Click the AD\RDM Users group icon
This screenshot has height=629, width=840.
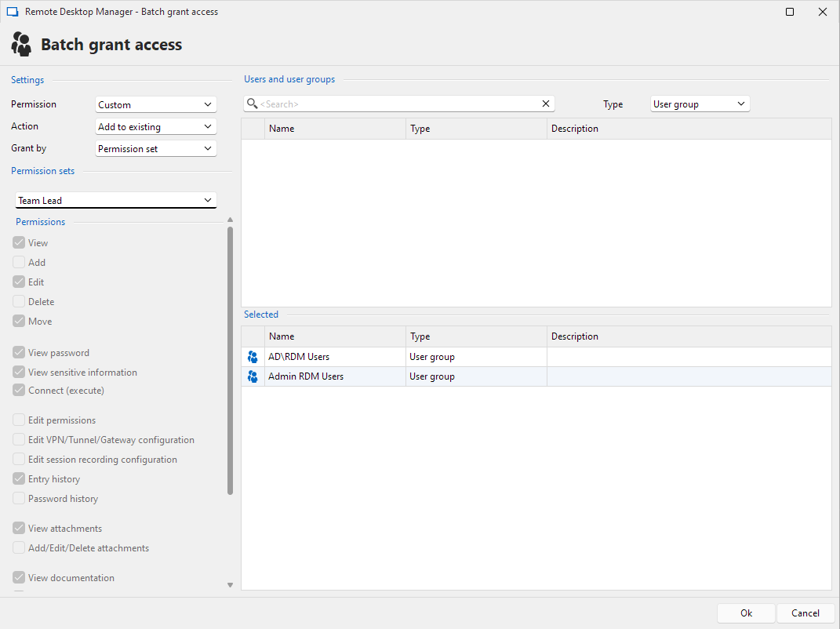click(x=253, y=357)
